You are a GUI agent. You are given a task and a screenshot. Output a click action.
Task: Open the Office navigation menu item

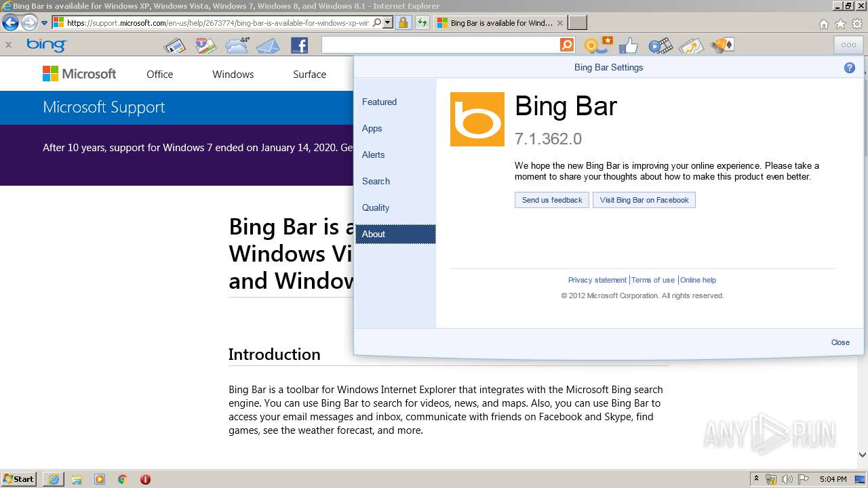[x=159, y=75]
